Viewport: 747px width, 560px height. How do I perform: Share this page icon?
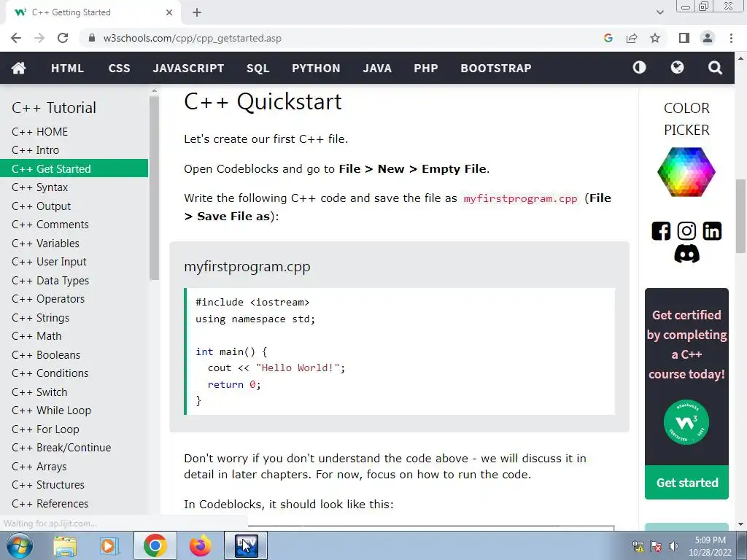pyautogui.click(x=632, y=38)
